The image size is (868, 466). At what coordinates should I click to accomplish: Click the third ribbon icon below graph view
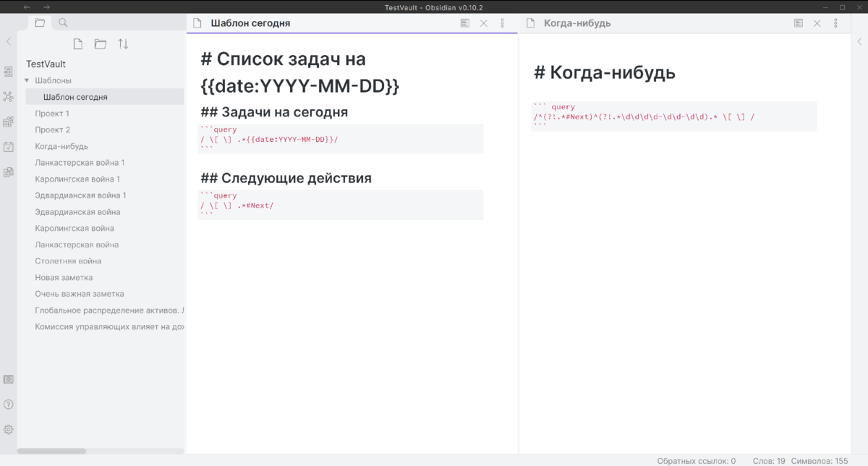[9, 122]
